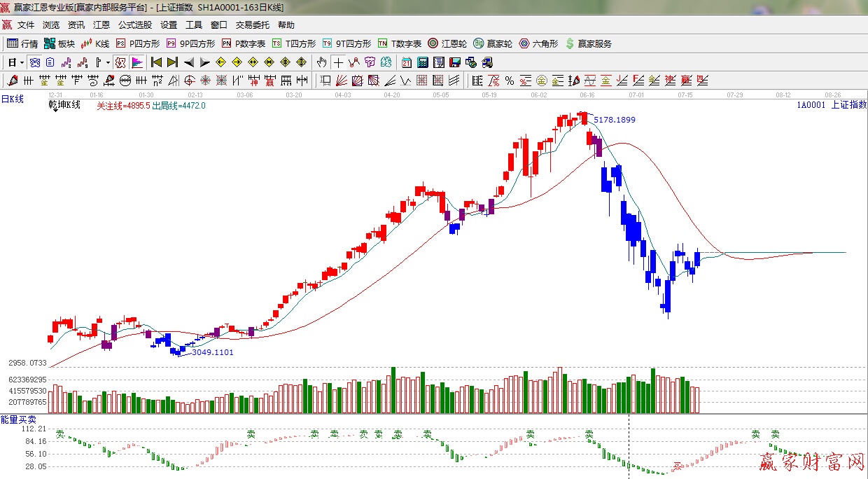Viewport: 868px width, 479px height.
Task: Open the 赢家轮 wheel tool
Action: [493, 43]
